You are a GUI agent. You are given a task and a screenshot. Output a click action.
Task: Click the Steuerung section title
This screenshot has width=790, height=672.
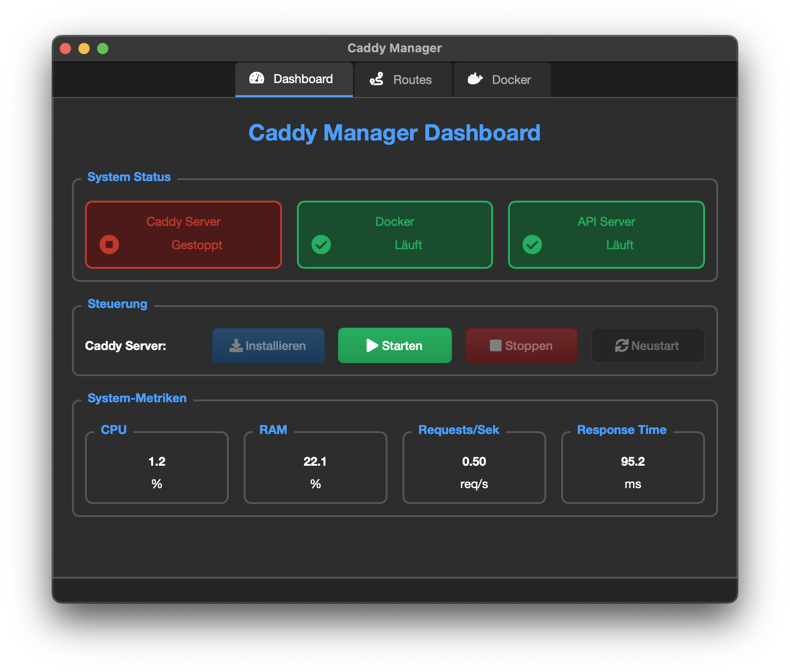[118, 304]
